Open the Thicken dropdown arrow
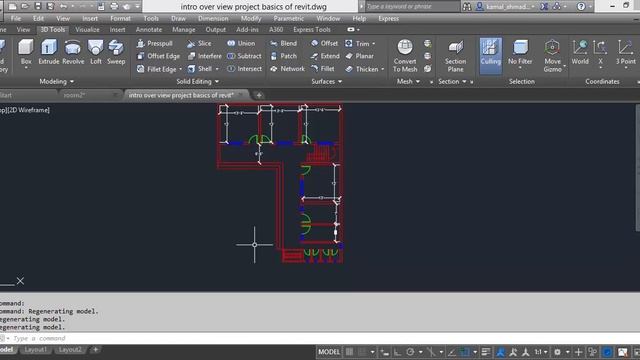The width and height of the screenshot is (640, 360). coord(382,69)
